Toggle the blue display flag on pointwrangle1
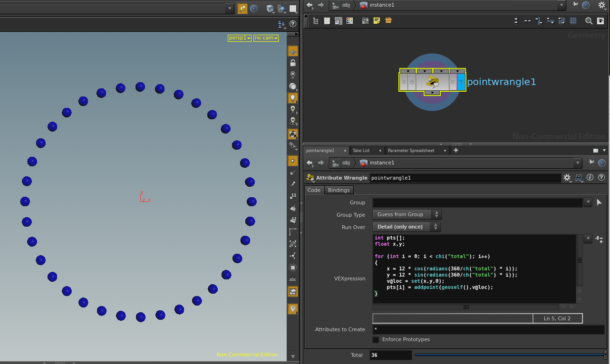 pos(461,82)
